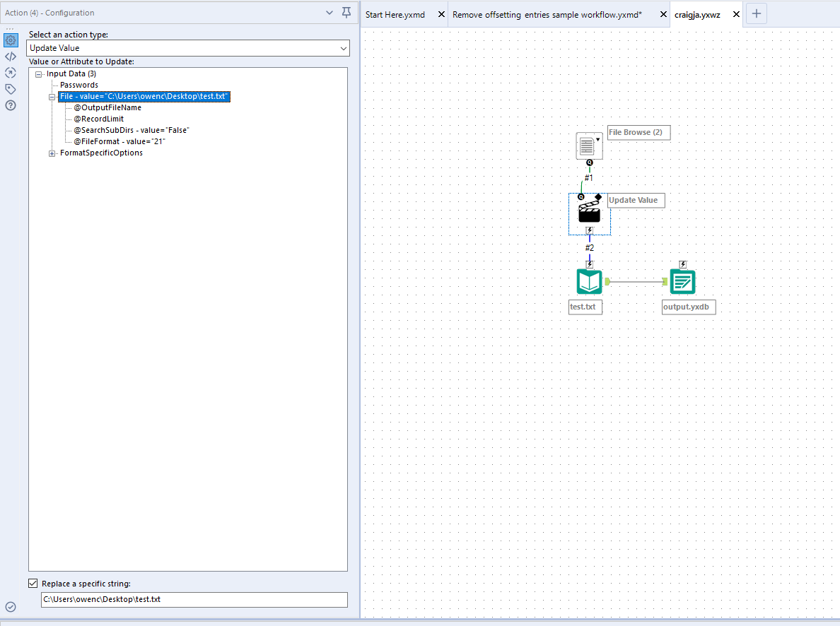Expand the FormatSpecificOptions tree node
The height and width of the screenshot is (626, 840).
(x=51, y=153)
